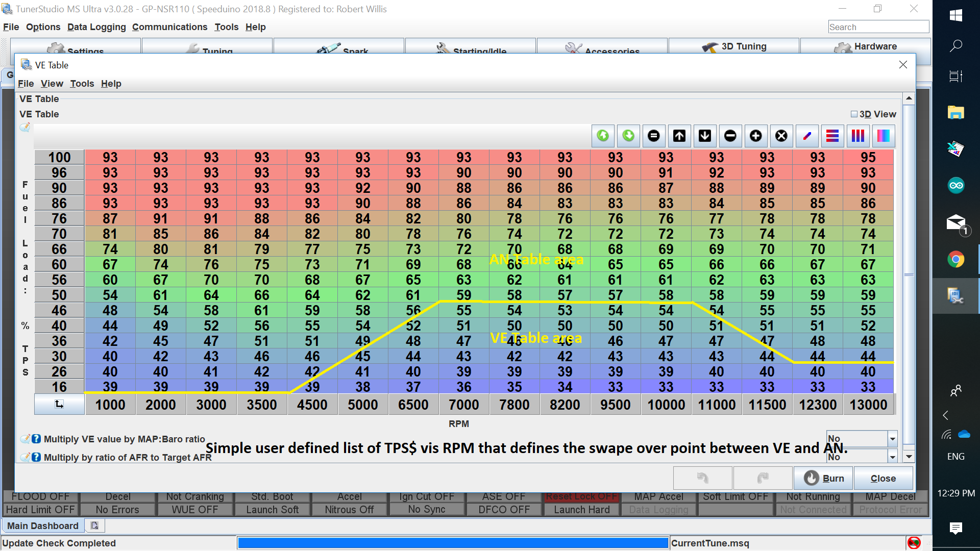Screen dimensions: 980x551
Task: Open Multiply VE by MAP:Baro dropdown
Action: [892, 439]
